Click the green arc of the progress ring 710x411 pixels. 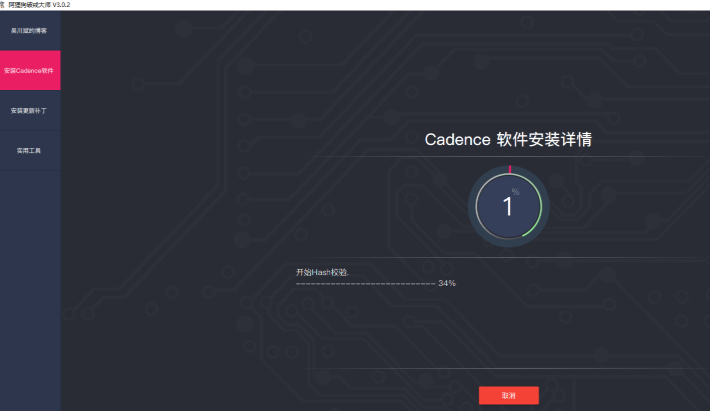tap(540, 218)
